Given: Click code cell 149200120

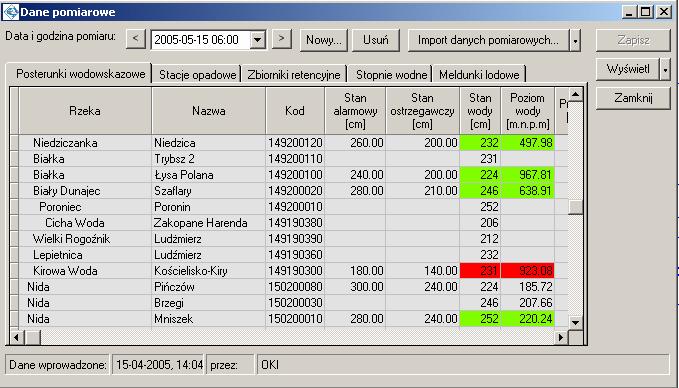Looking at the screenshot, I should pyautogui.click(x=295, y=143).
